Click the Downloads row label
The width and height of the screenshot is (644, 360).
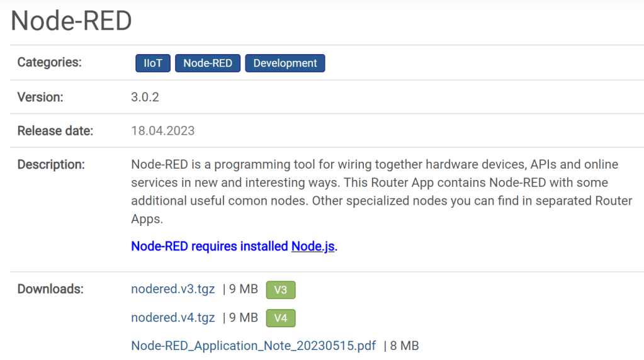50,289
